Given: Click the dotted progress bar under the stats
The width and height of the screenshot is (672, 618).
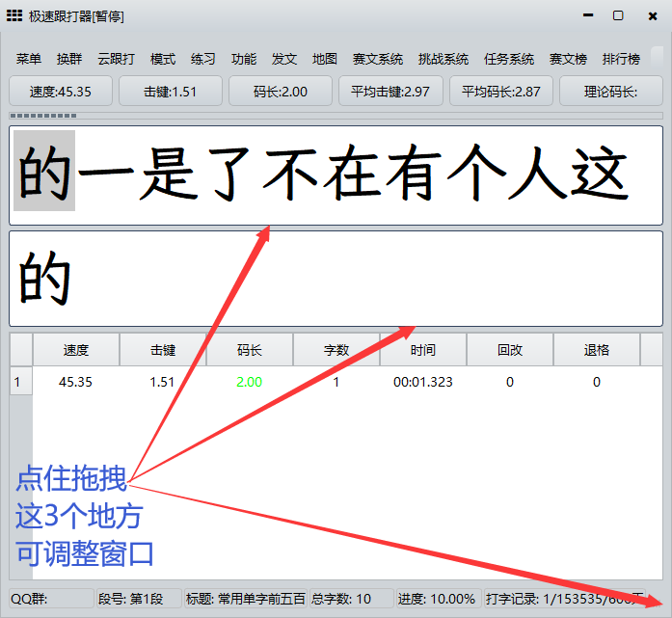Looking at the screenshot, I should 43,117.
